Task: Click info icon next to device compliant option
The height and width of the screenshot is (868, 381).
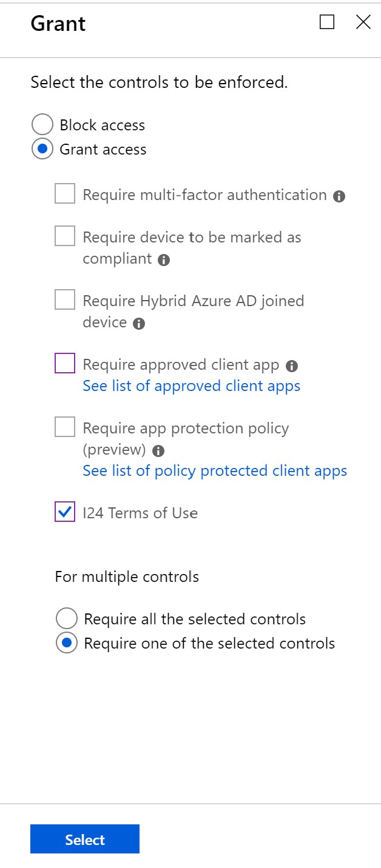Action: click(164, 260)
